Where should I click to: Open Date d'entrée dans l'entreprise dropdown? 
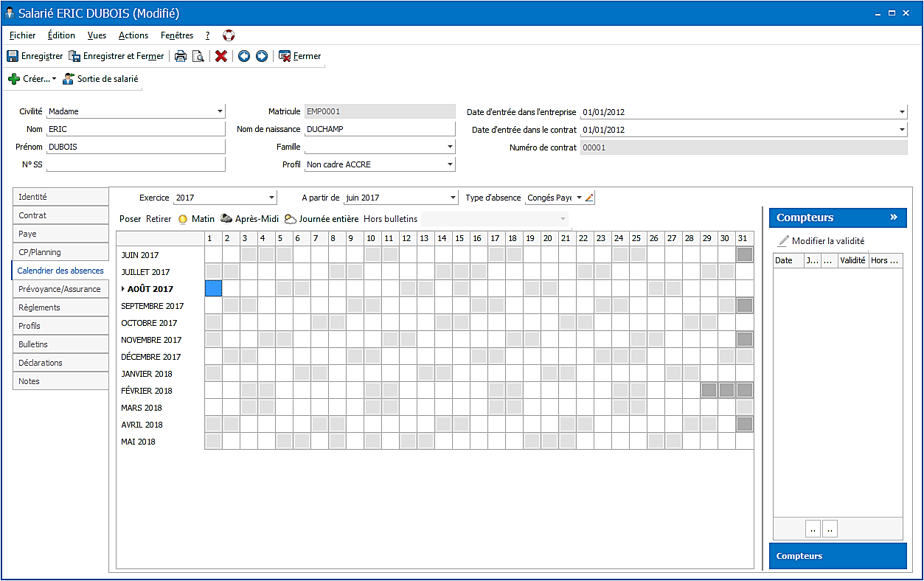902,112
